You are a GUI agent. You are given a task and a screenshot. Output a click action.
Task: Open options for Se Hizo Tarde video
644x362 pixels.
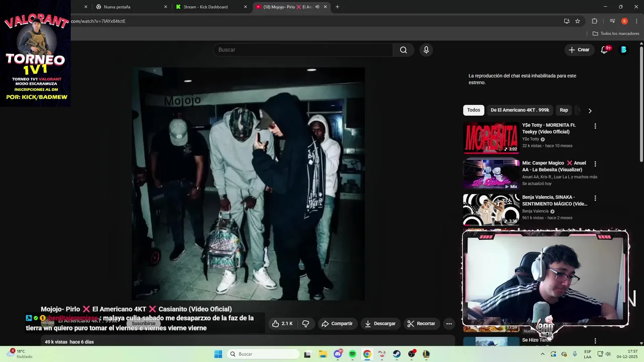(x=595, y=341)
